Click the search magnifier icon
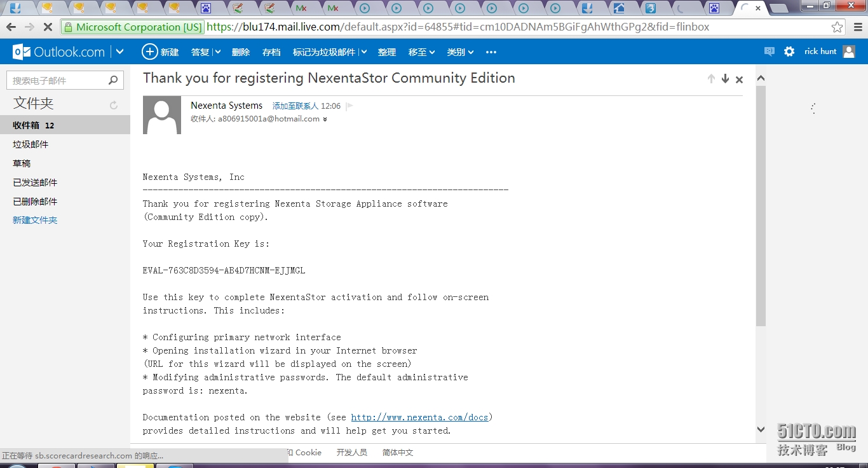 [113, 80]
